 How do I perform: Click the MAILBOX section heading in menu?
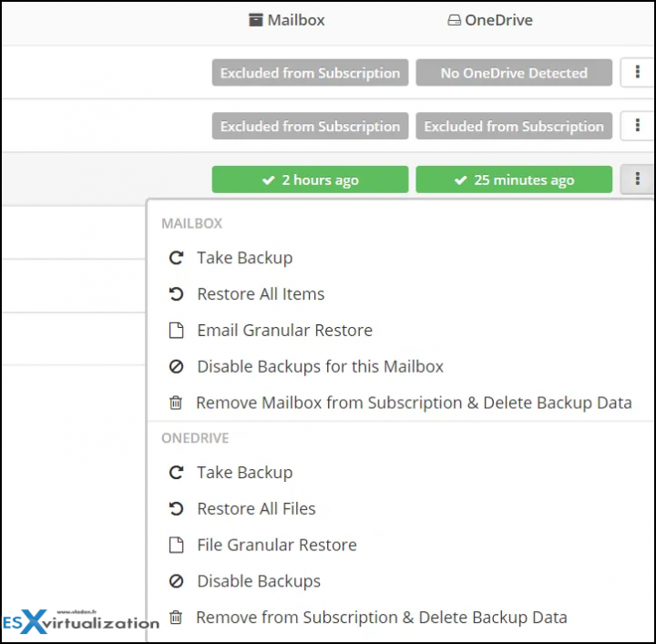coord(192,224)
